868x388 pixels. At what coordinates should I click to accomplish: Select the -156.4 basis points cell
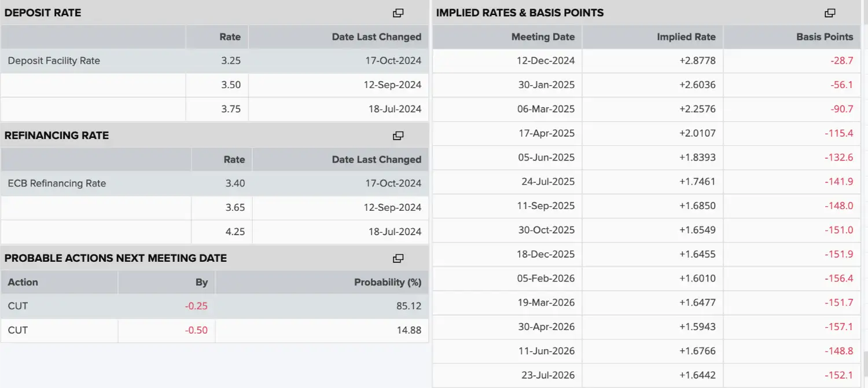click(x=792, y=279)
